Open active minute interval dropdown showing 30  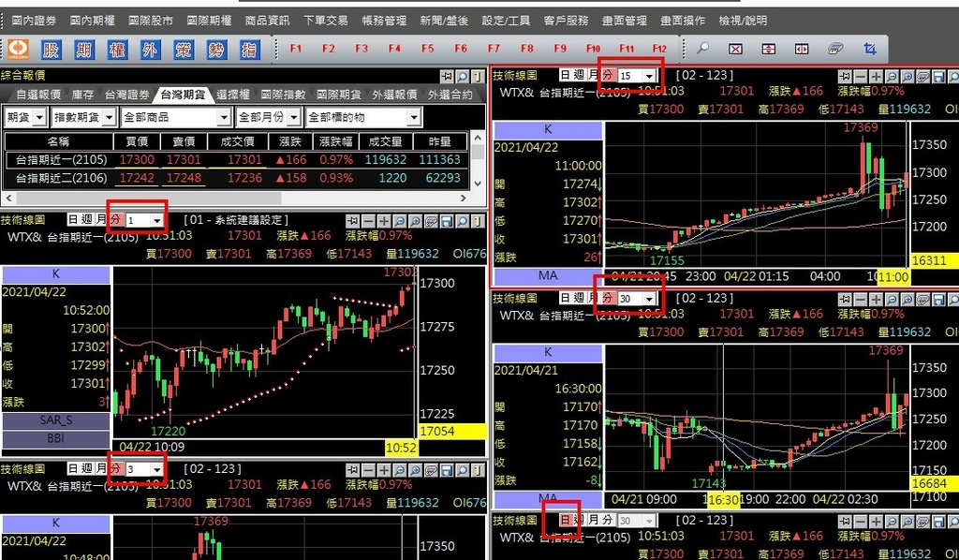click(x=649, y=299)
